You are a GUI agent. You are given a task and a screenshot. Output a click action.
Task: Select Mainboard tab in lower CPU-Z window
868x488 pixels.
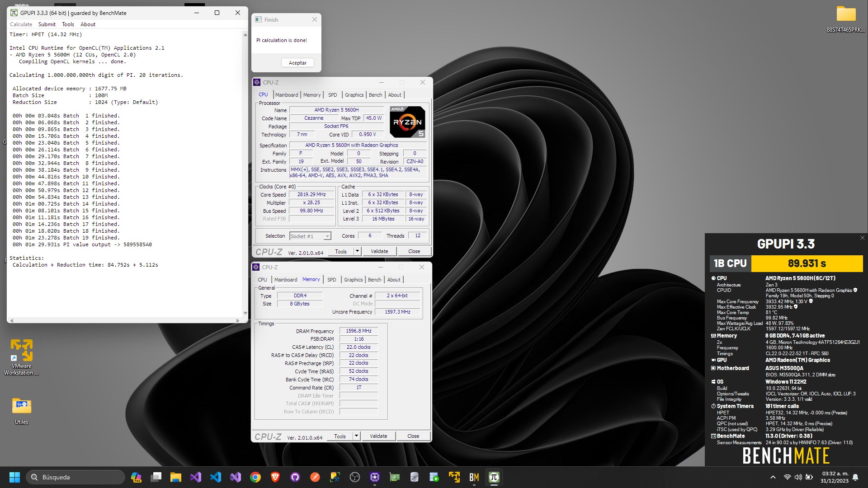point(286,280)
